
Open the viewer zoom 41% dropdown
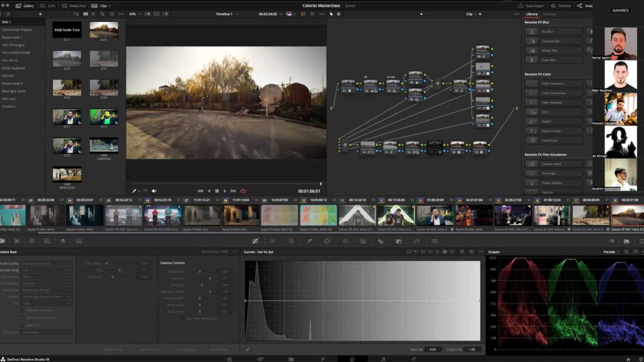pos(135,14)
